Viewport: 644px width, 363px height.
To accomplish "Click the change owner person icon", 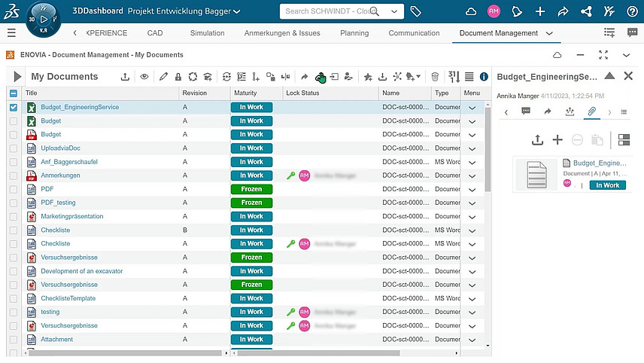I will tap(348, 77).
